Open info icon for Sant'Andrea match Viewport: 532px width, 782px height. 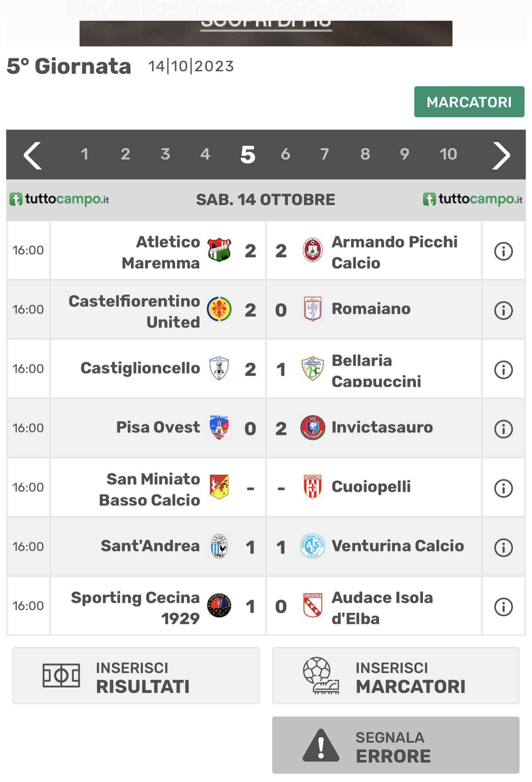(503, 547)
